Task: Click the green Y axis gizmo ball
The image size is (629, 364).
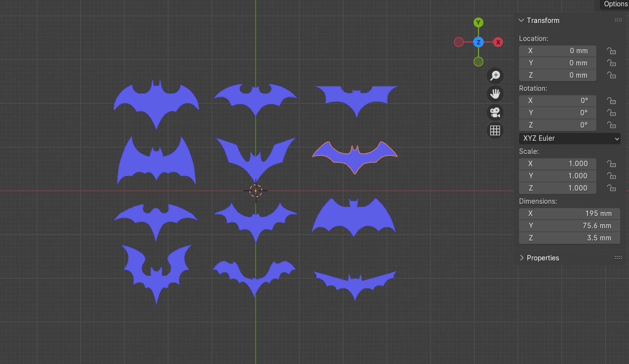Action: tap(478, 22)
